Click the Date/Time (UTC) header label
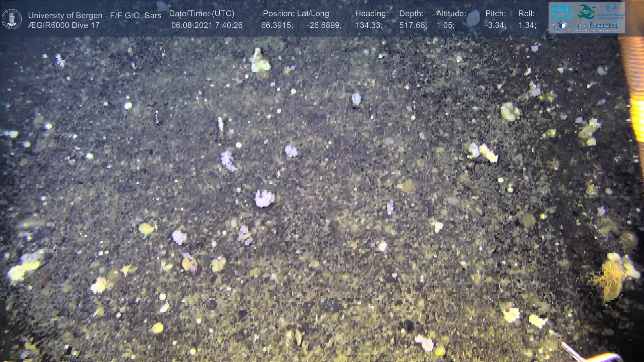This screenshot has height=362, width=644. click(202, 14)
